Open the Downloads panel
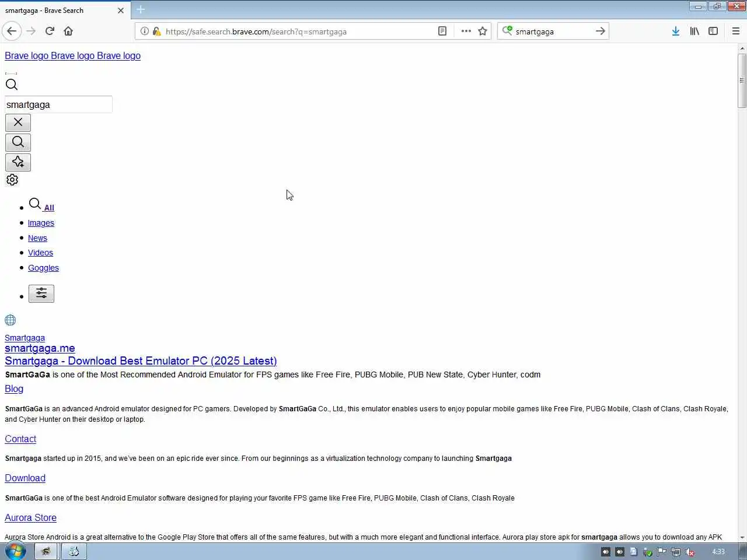The width and height of the screenshot is (747, 560). pyautogui.click(x=675, y=31)
